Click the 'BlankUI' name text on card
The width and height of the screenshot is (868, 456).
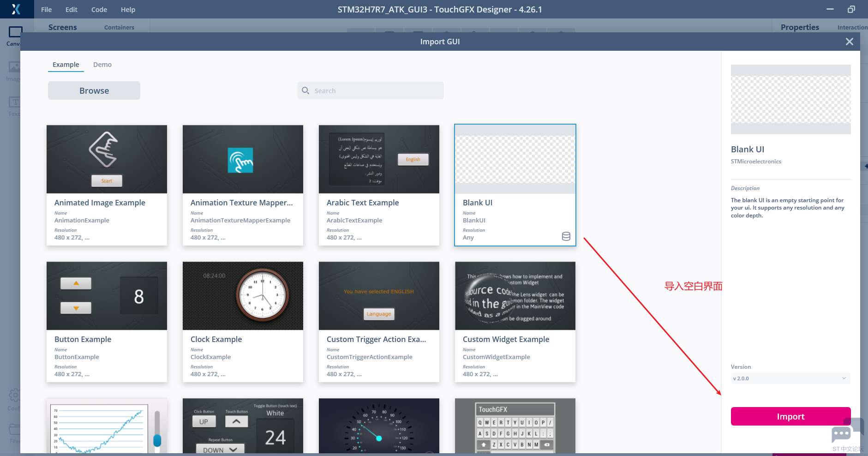click(x=474, y=220)
